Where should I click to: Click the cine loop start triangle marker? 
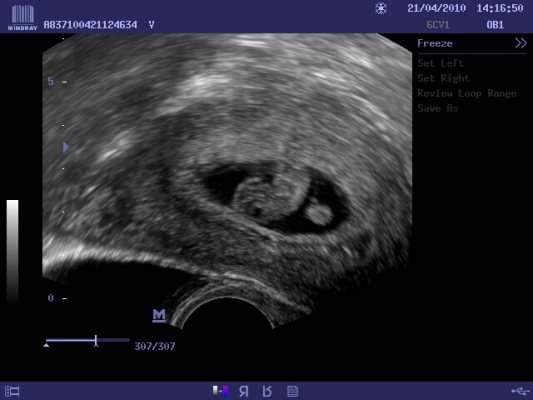click(46, 345)
